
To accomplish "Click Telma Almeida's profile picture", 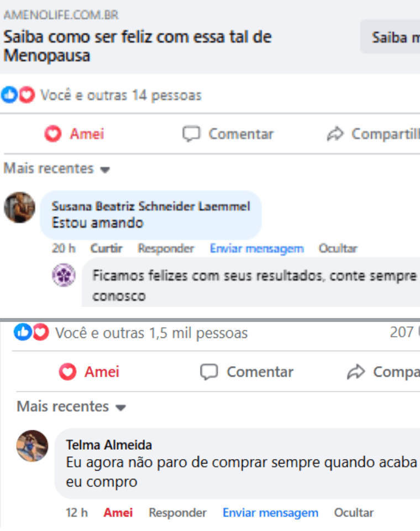I will click(x=32, y=446).
